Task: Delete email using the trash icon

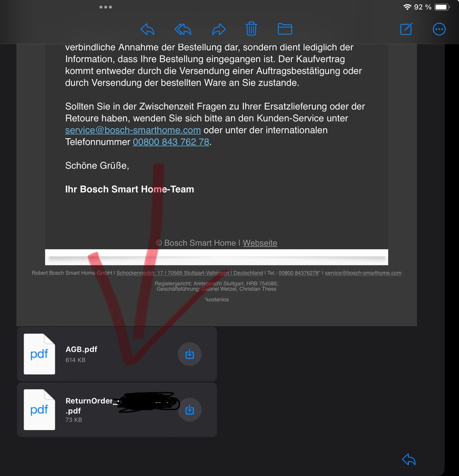Action: (x=251, y=29)
